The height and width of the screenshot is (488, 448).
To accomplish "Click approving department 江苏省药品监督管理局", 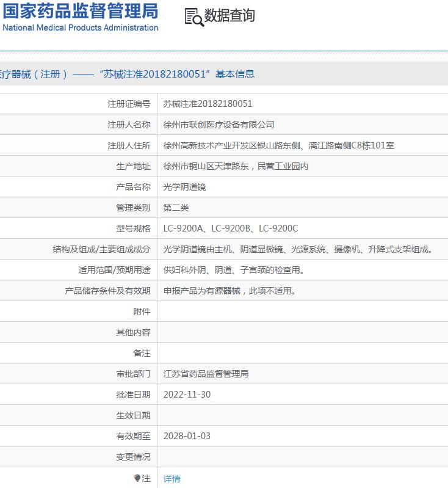I will click(x=206, y=374).
